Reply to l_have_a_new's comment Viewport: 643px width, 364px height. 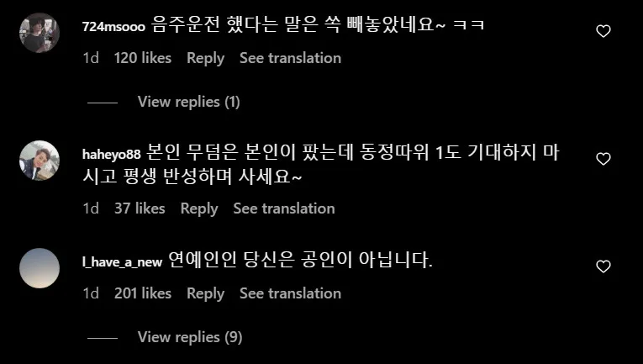(x=205, y=293)
